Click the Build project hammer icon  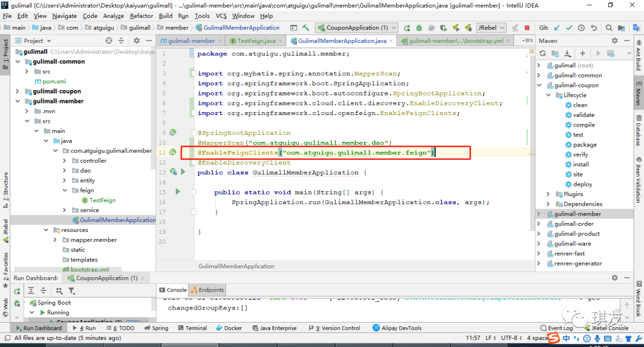305,27
